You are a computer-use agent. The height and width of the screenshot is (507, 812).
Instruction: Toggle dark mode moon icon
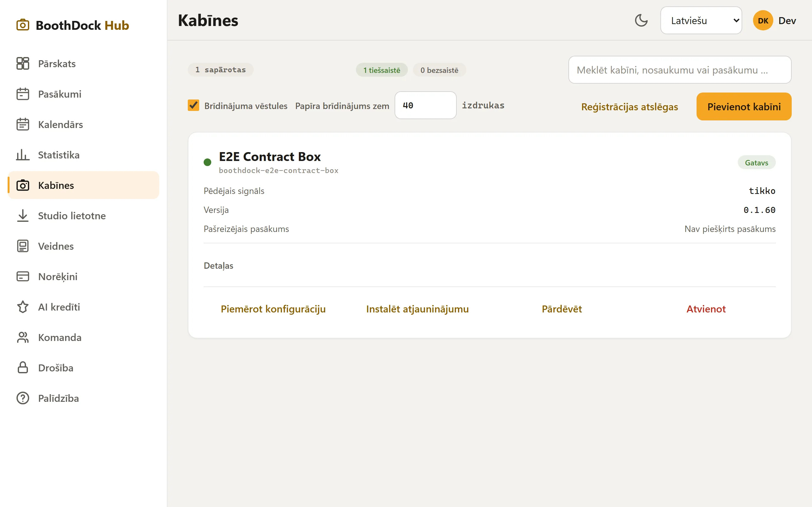click(x=641, y=21)
